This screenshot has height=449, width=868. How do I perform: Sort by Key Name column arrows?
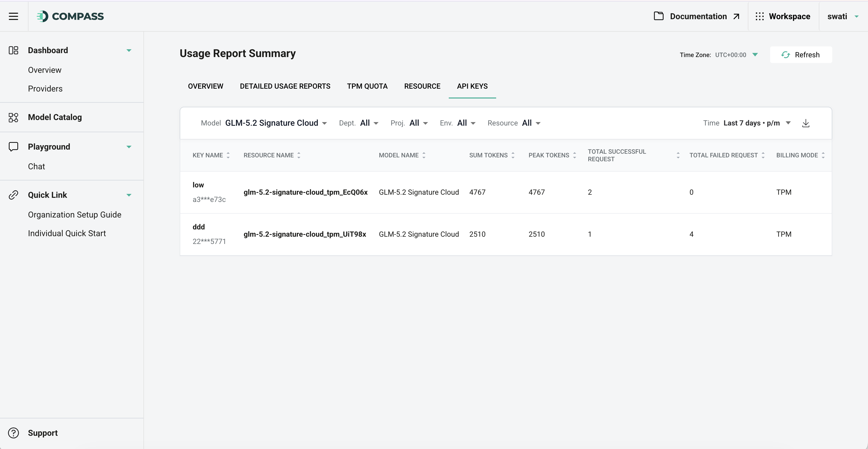(x=228, y=155)
